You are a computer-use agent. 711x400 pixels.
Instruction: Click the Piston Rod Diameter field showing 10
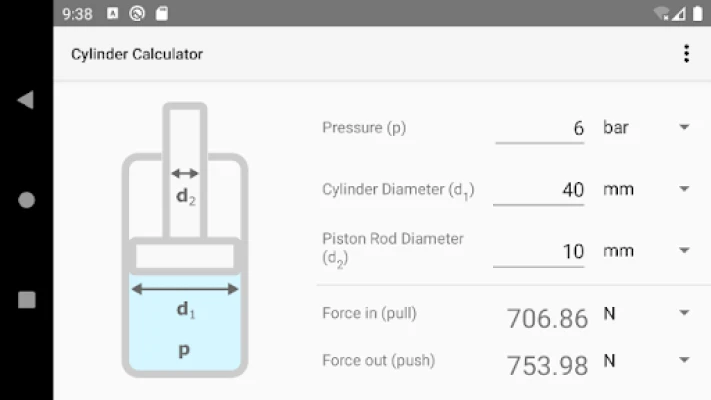[539, 252]
